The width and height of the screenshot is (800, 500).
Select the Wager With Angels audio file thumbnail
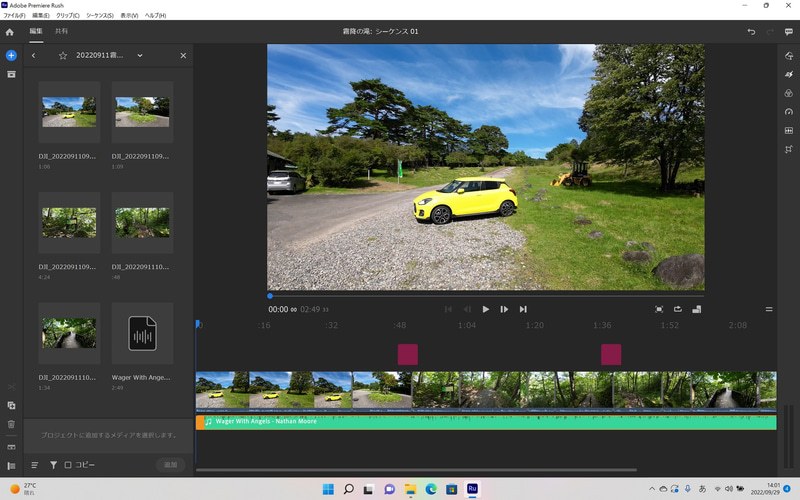coord(141,333)
